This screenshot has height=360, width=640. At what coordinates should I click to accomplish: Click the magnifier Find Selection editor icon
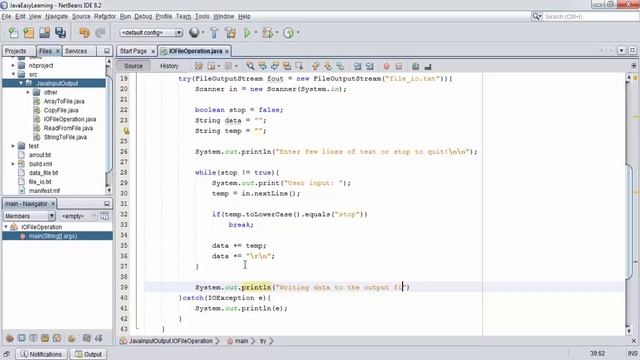coord(250,66)
